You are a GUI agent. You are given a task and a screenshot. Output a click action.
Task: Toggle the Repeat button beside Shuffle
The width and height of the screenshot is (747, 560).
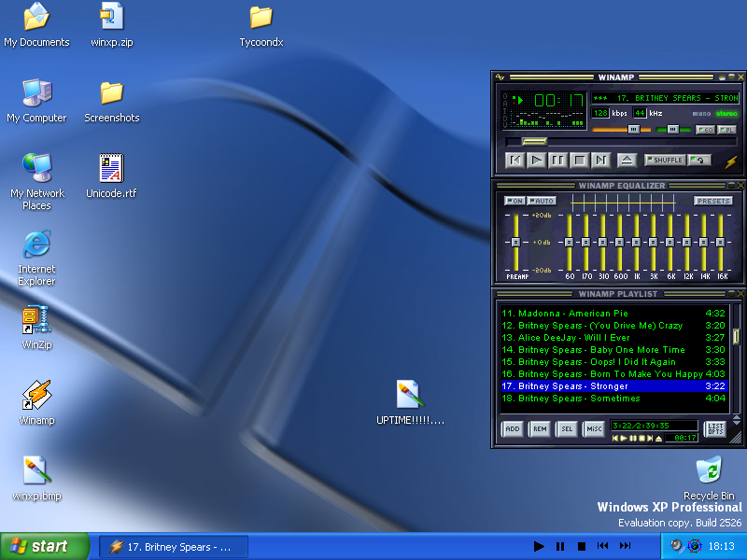698,161
